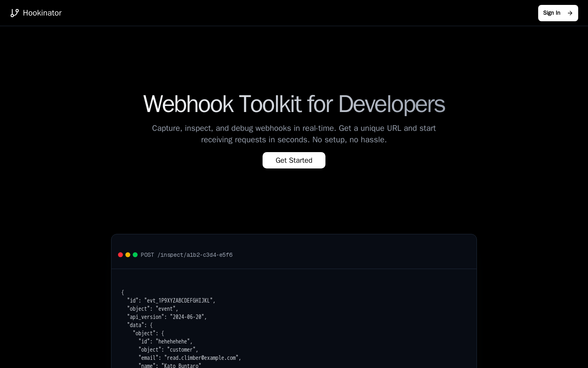Screen dimensions: 588x368
Task: Click the evt_1P9XYZABCDEFGHIJKL id line
Action: click(171, 301)
